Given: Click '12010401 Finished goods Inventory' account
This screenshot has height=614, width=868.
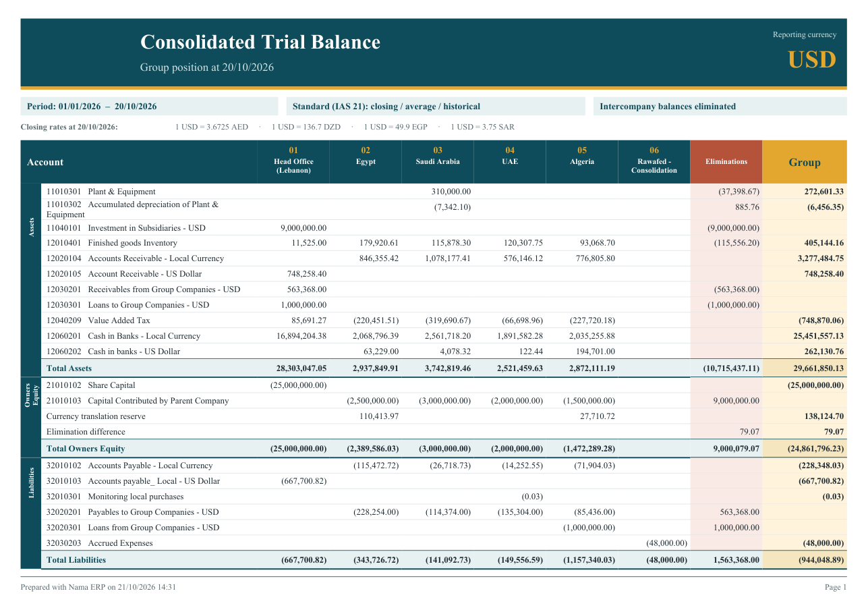Looking at the screenshot, I should click(112, 243).
